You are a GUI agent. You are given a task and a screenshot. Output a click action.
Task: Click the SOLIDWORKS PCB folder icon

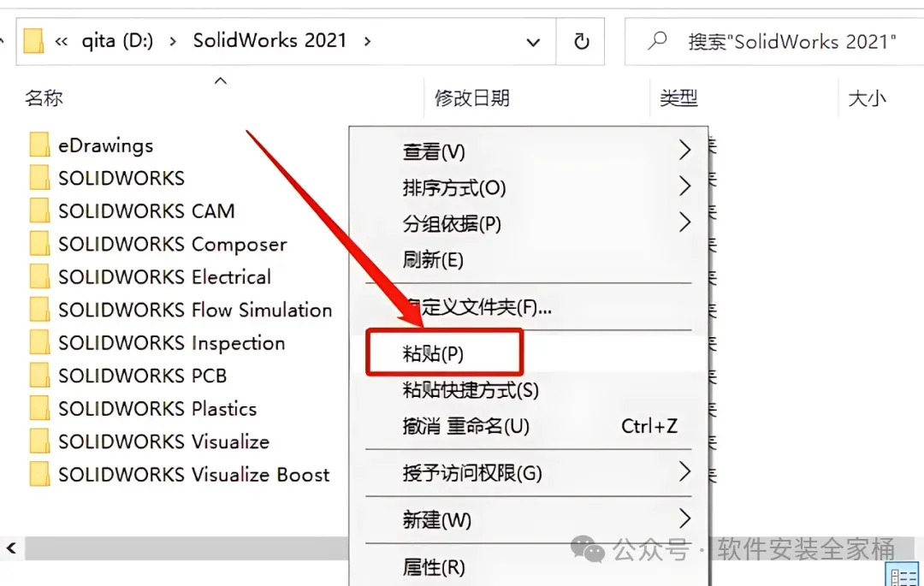pos(39,376)
